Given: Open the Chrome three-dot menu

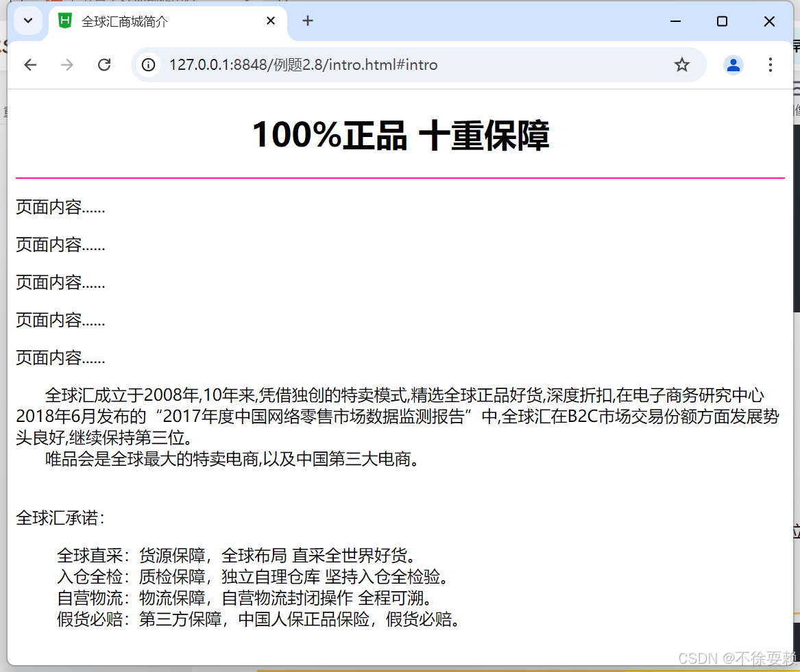Looking at the screenshot, I should click(x=771, y=65).
